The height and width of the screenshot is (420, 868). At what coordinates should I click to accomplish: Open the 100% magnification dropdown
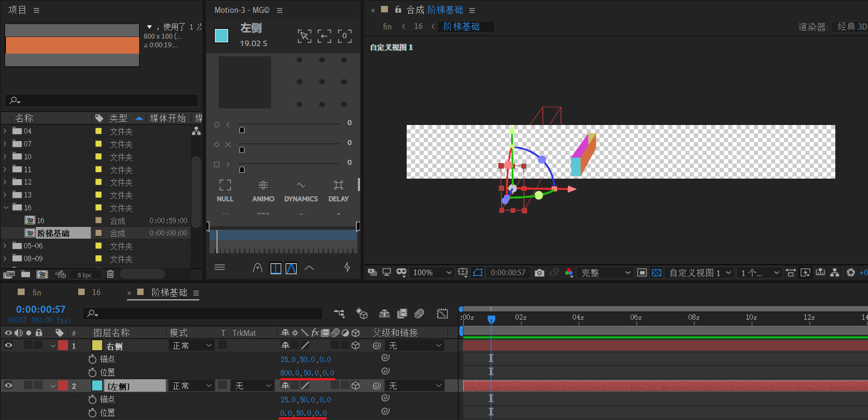[432, 272]
